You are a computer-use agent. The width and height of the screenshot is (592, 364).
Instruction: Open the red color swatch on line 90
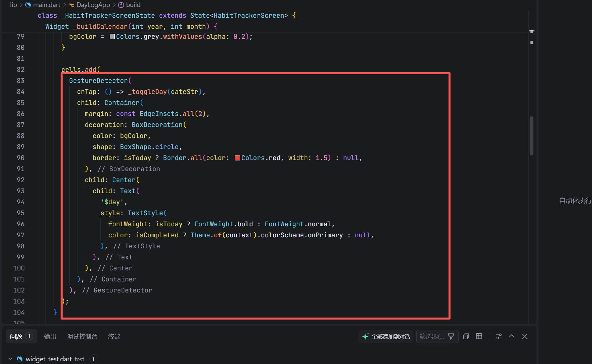237,158
